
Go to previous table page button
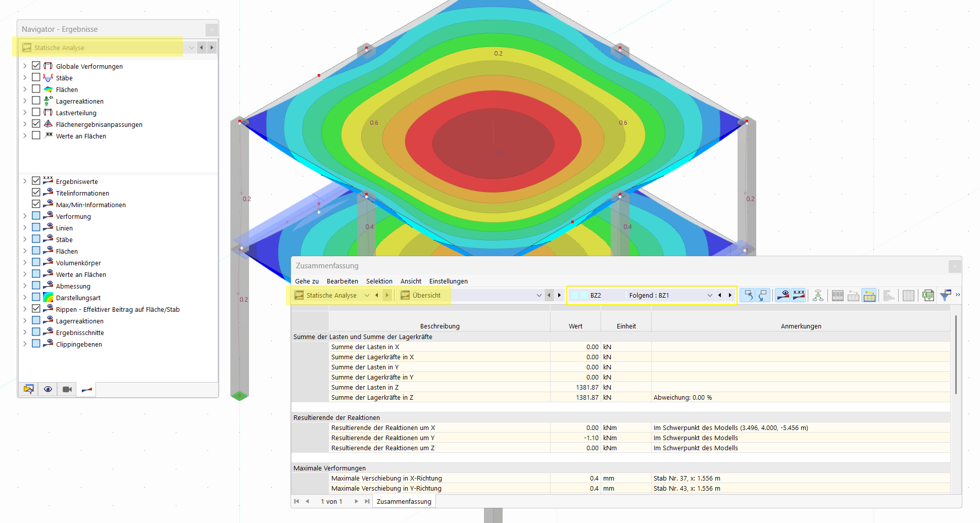pos(307,501)
